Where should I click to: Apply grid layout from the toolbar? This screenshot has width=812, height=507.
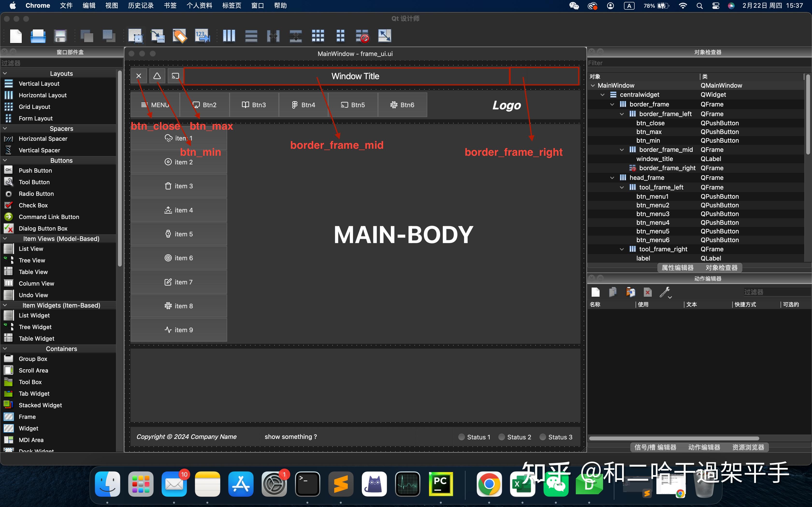pyautogui.click(x=318, y=36)
